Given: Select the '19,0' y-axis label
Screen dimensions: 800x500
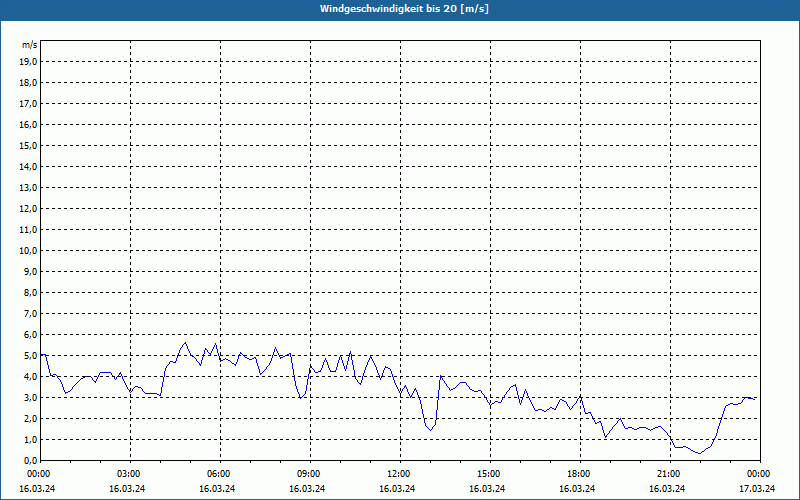Looking at the screenshot, I should click(x=28, y=62).
